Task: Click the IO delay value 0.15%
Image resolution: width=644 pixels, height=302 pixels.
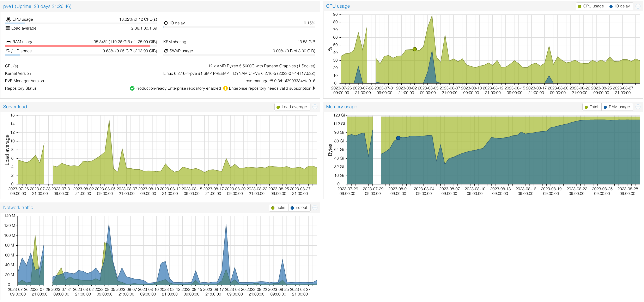Action: [x=309, y=23]
